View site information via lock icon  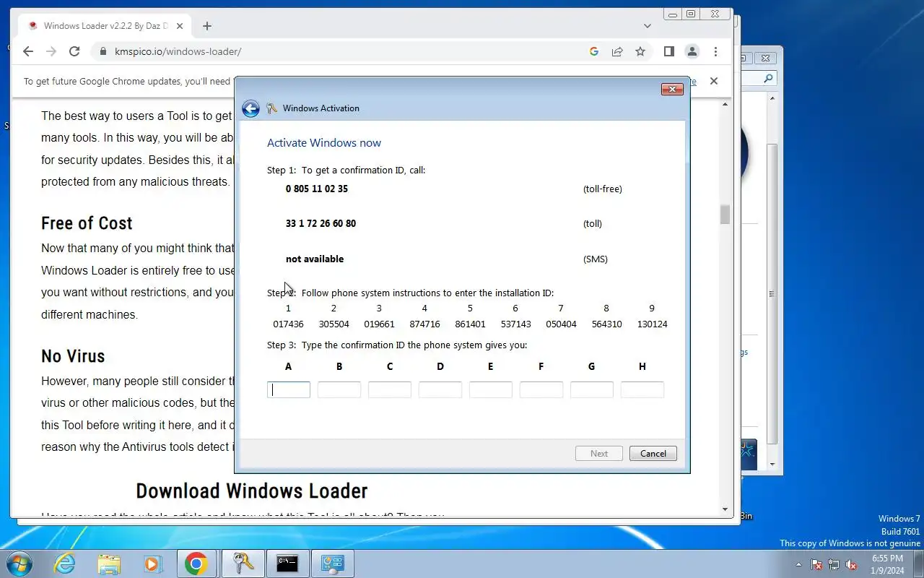tap(103, 51)
